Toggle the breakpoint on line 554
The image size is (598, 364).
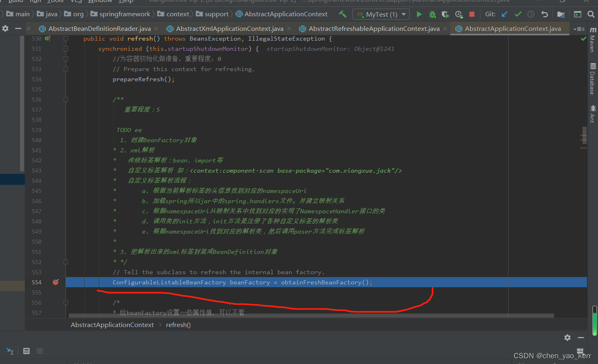[x=56, y=282]
